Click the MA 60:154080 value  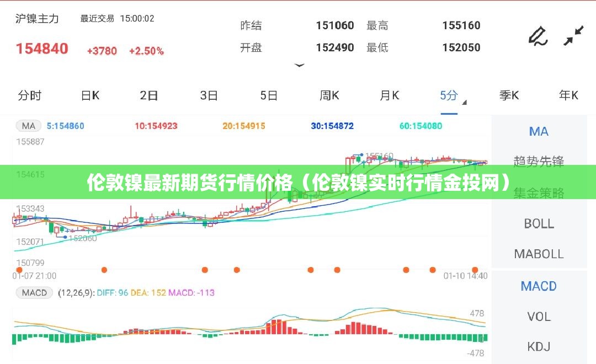[421, 126]
